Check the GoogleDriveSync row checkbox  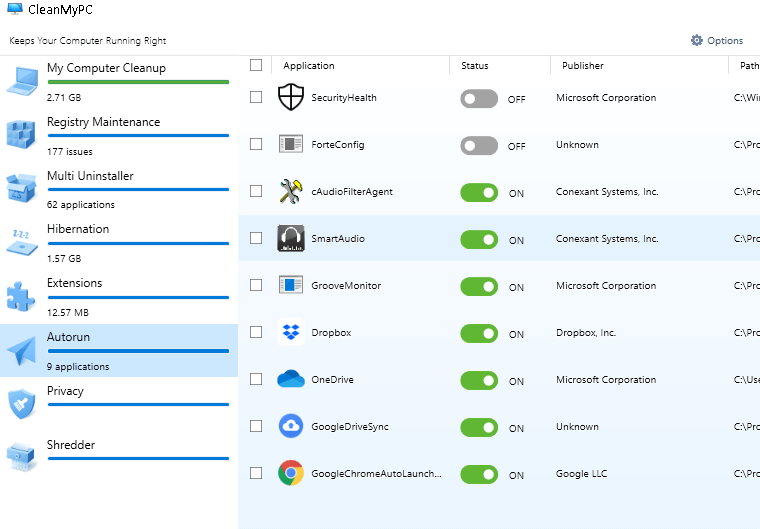tap(256, 426)
